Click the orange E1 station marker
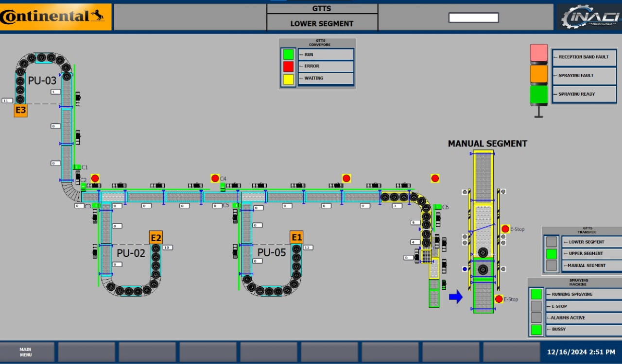 pos(296,237)
